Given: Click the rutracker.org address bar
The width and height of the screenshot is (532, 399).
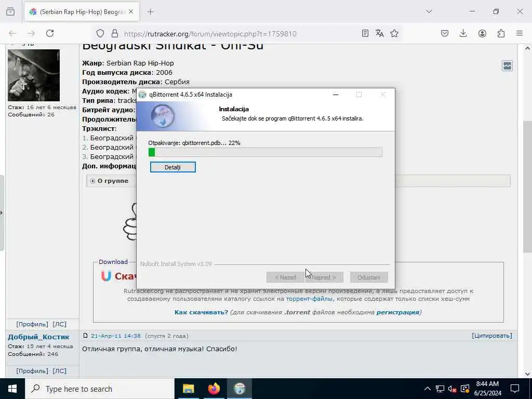Looking at the screenshot, I should 210,34.
